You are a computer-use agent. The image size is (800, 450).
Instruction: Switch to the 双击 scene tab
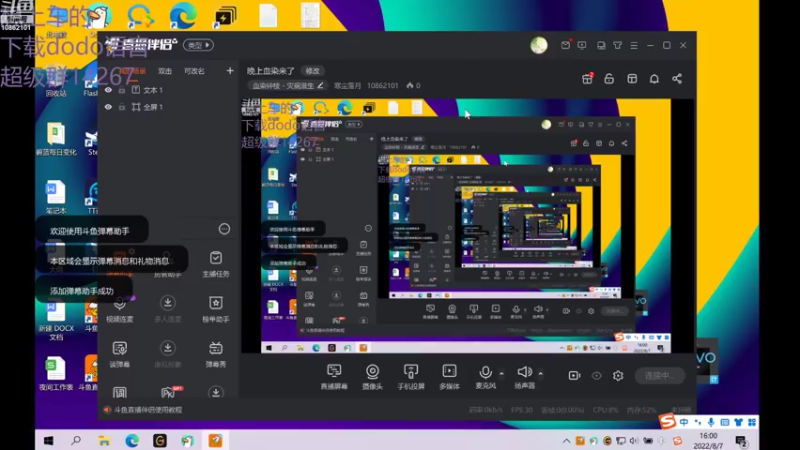click(x=165, y=71)
